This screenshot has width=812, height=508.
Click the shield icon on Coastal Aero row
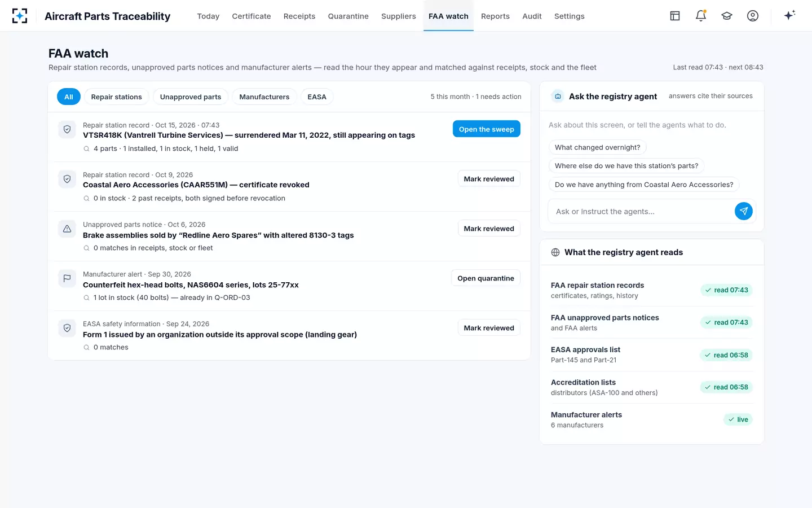tap(67, 179)
